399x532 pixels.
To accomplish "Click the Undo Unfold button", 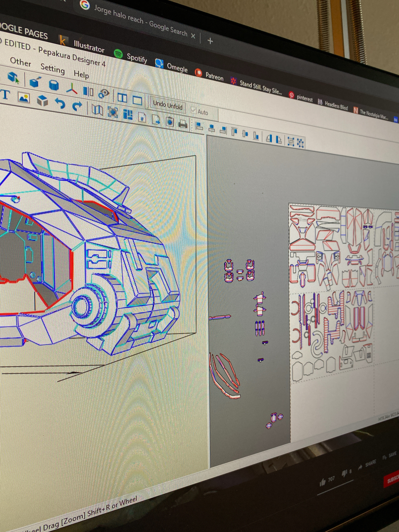I will pyautogui.click(x=168, y=105).
